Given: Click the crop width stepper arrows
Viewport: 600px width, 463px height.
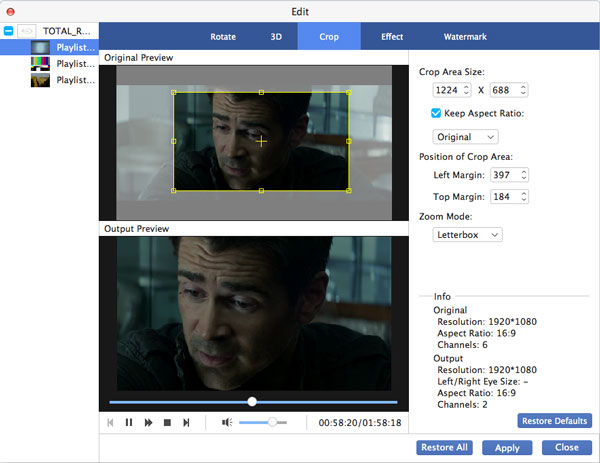Looking at the screenshot, I should coord(466,90).
